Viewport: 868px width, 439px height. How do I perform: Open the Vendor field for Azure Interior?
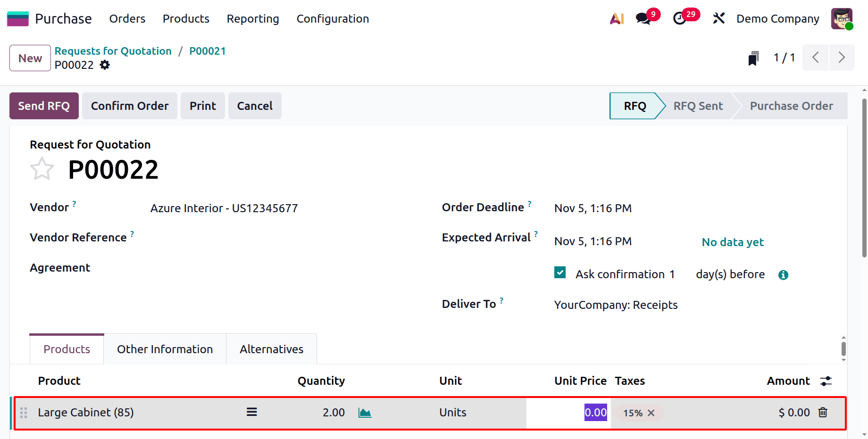pos(224,208)
